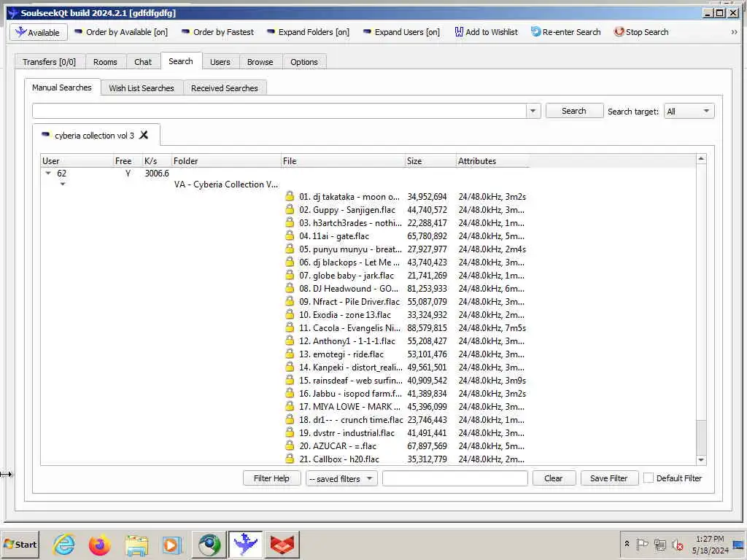
Task: Click the results scrollbar up arrow
Action: [701, 158]
